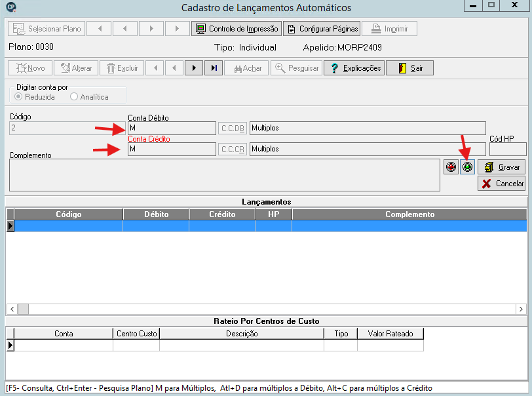Screen dimensions: 532x396
Task: Maximize the Cadastro de Lançamentos window
Action: click(x=491, y=5)
